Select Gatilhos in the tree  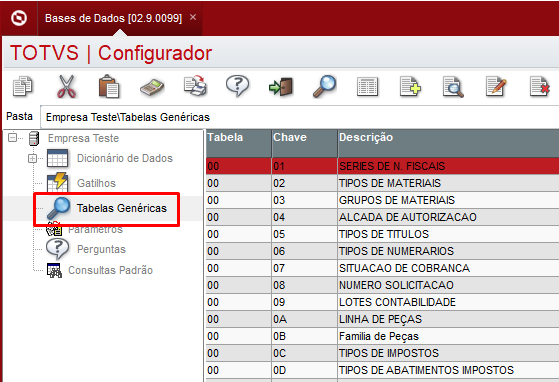click(96, 183)
